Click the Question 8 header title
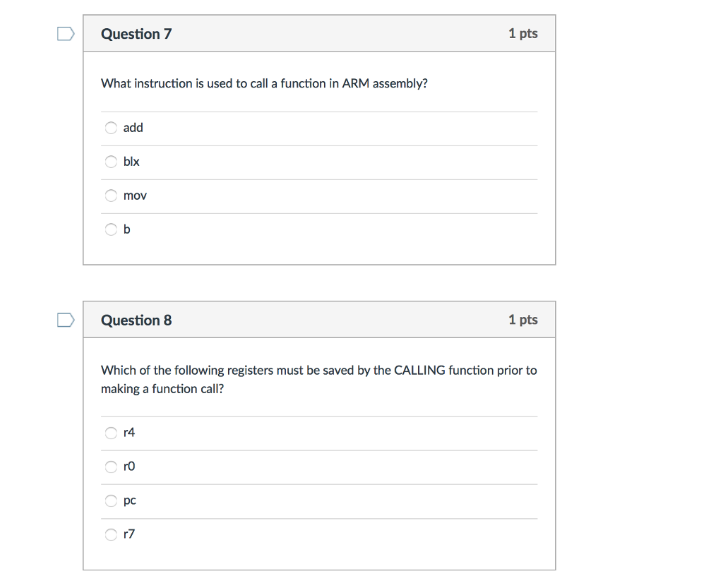This screenshot has width=723, height=588. (136, 320)
